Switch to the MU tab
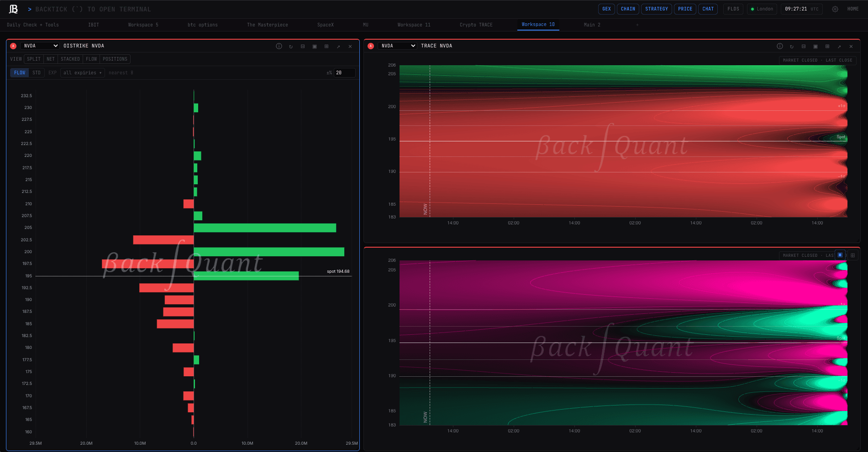The height and width of the screenshot is (452, 868). coord(366,25)
